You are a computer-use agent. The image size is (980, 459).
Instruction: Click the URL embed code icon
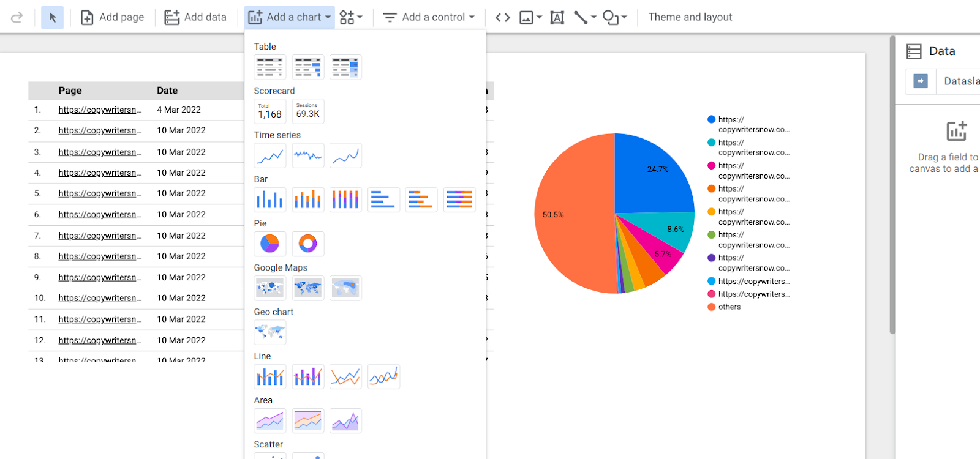[x=503, y=17]
